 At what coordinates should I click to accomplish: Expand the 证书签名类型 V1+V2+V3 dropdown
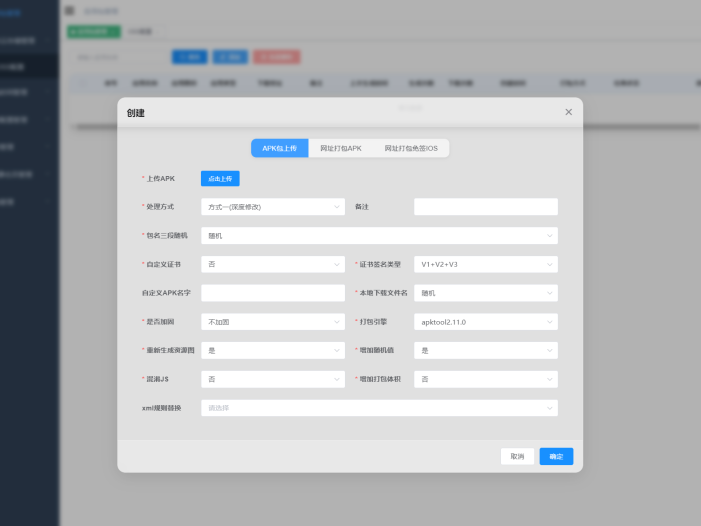(x=485, y=265)
